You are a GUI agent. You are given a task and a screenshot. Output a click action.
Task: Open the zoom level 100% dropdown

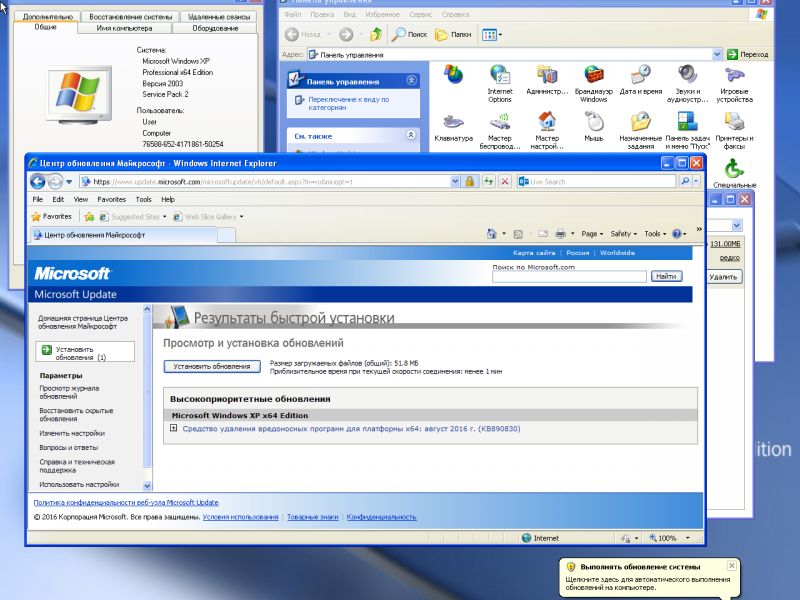(687, 538)
